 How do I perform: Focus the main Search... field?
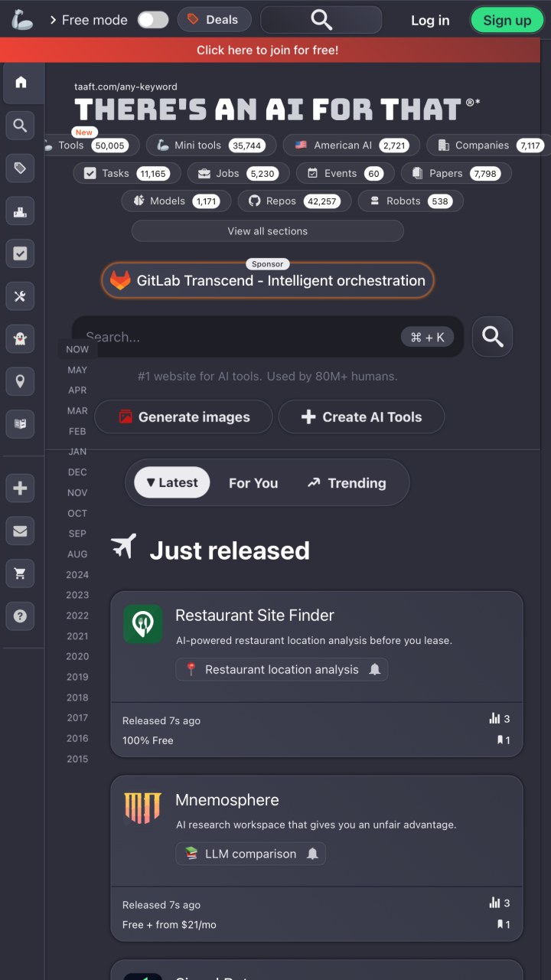pyautogui.click(x=268, y=337)
